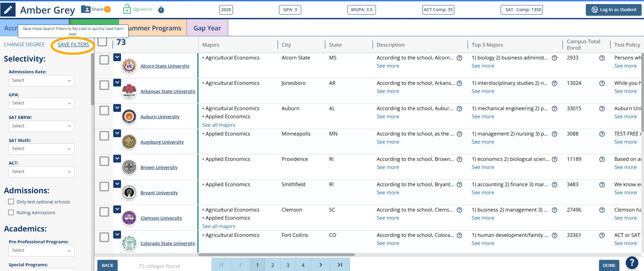
Task: Enable Rolling Admissions filter
Action: pyautogui.click(x=11, y=213)
